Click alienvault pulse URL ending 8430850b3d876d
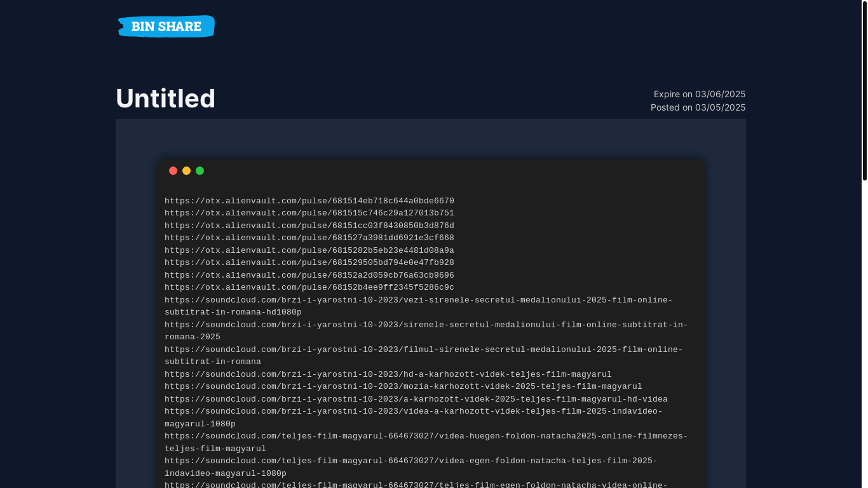Image resolution: width=868 pixels, height=488 pixels. tap(309, 226)
